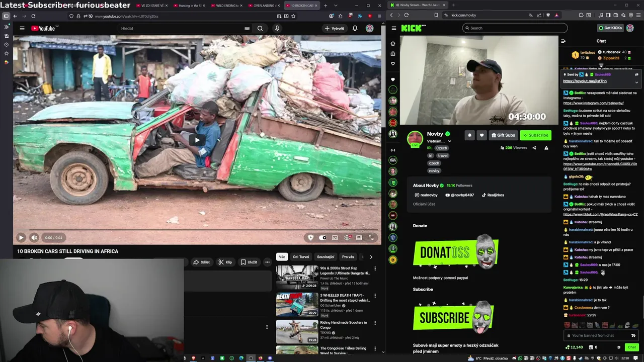The image size is (644, 362).
Task: Open Kick chat settings gear
Action: (x=619, y=347)
